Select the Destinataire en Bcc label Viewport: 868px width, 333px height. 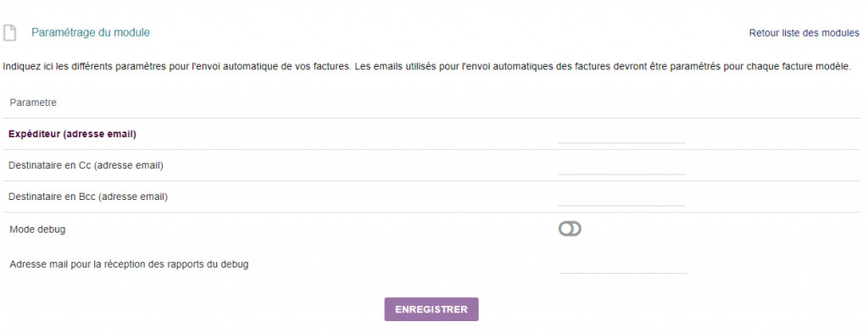click(x=88, y=197)
